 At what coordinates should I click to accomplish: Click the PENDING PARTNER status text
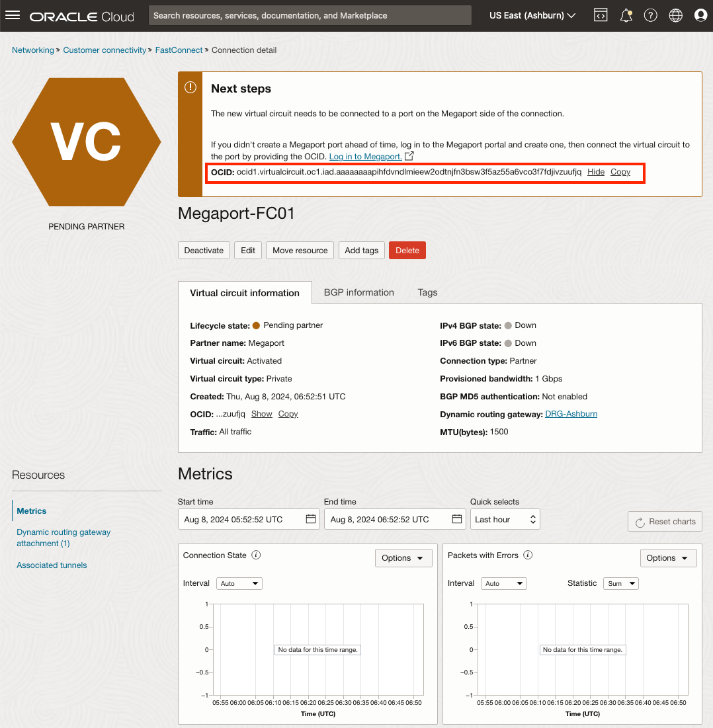point(87,227)
